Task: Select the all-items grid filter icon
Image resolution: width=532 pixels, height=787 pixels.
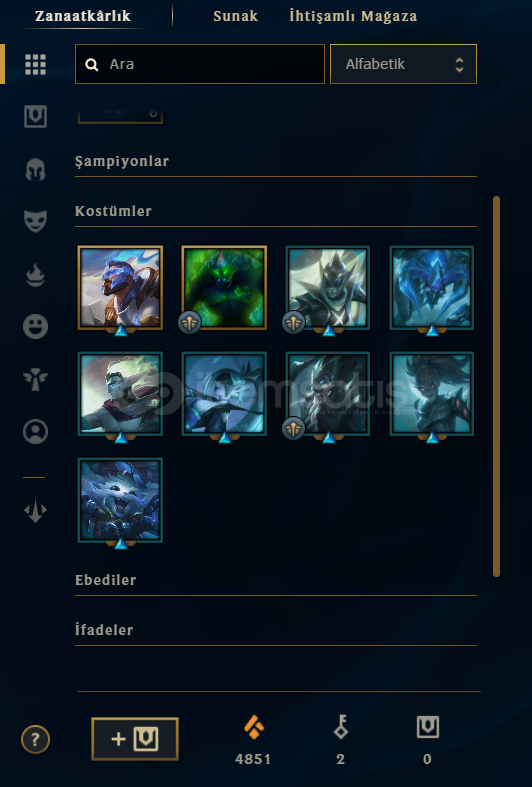Action: click(x=35, y=64)
